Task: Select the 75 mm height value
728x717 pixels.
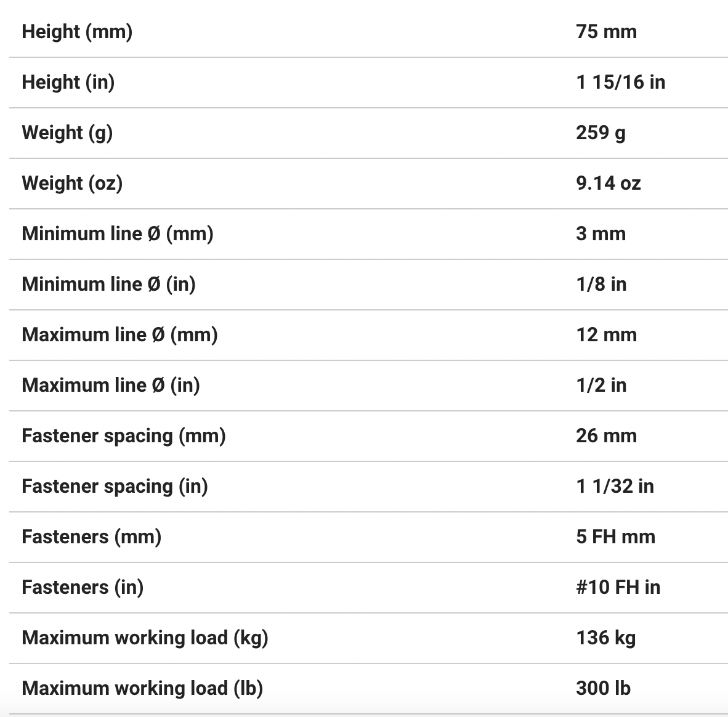Action: [x=606, y=31]
